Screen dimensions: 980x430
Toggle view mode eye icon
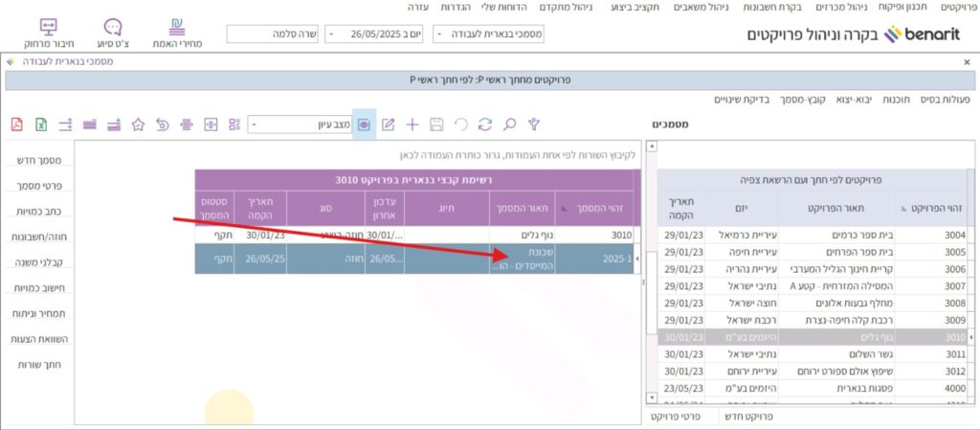364,124
